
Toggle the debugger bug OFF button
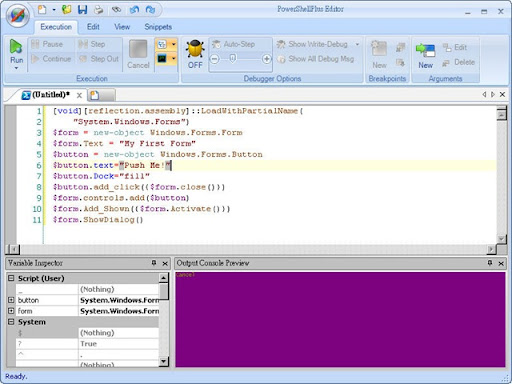click(x=195, y=54)
